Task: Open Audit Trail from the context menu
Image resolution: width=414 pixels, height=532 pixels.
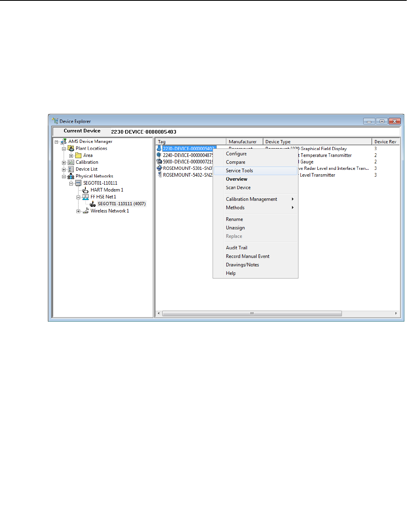Action: click(255, 248)
